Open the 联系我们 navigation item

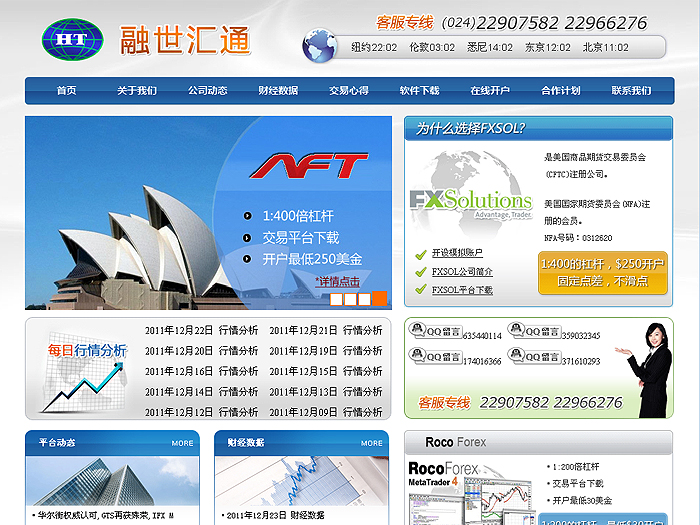coord(631,91)
